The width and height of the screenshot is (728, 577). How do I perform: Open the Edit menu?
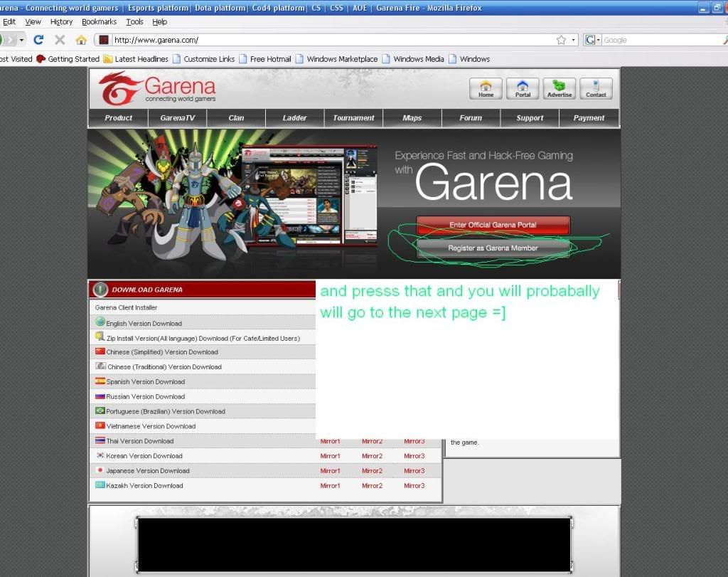click(9, 22)
